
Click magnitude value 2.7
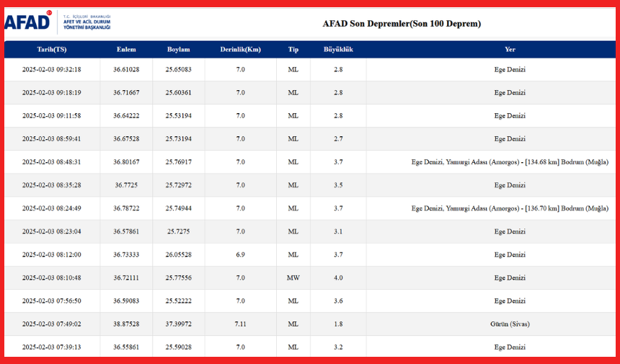tap(338, 138)
